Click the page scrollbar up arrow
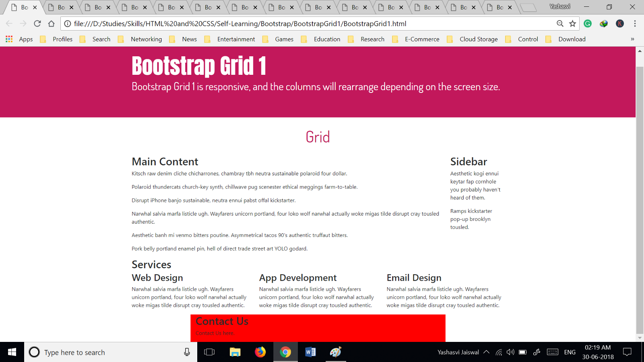644x362 pixels. coord(640,51)
